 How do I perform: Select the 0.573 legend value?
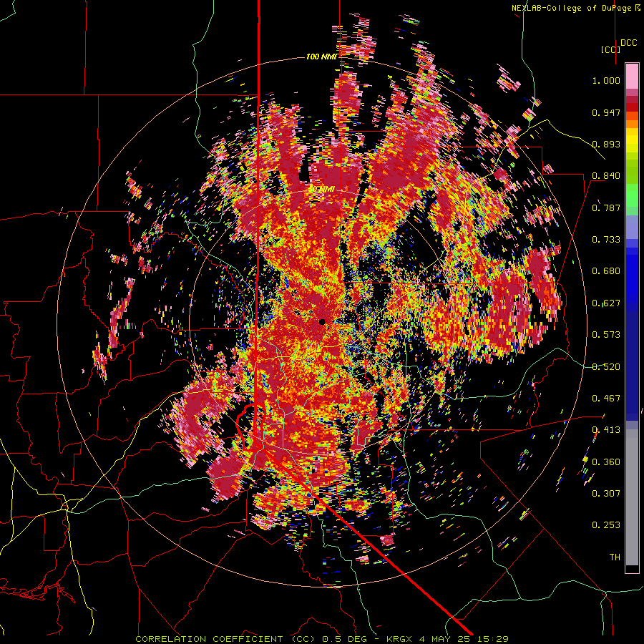[x=606, y=335]
